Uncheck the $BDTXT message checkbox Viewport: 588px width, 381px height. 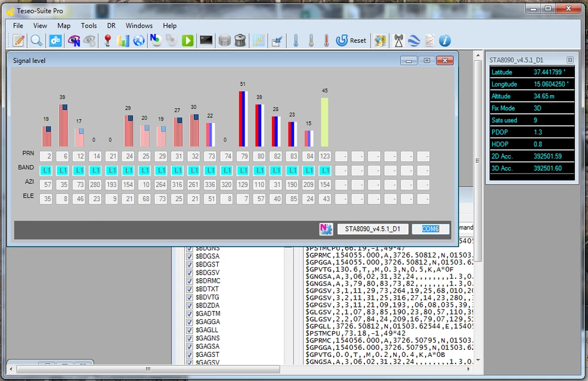coord(190,289)
